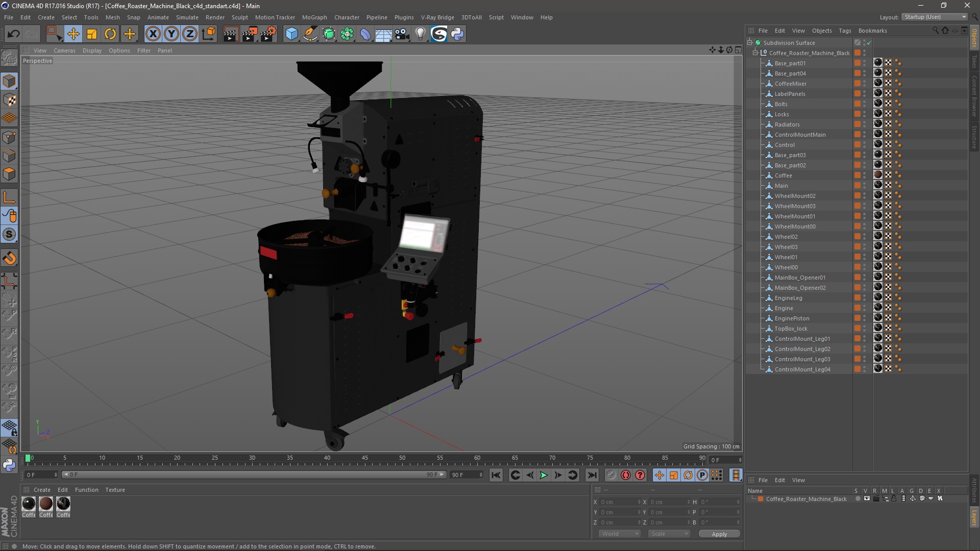Select the first black material thumbnail
Viewport: 980px width, 551px height.
click(x=29, y=504)
